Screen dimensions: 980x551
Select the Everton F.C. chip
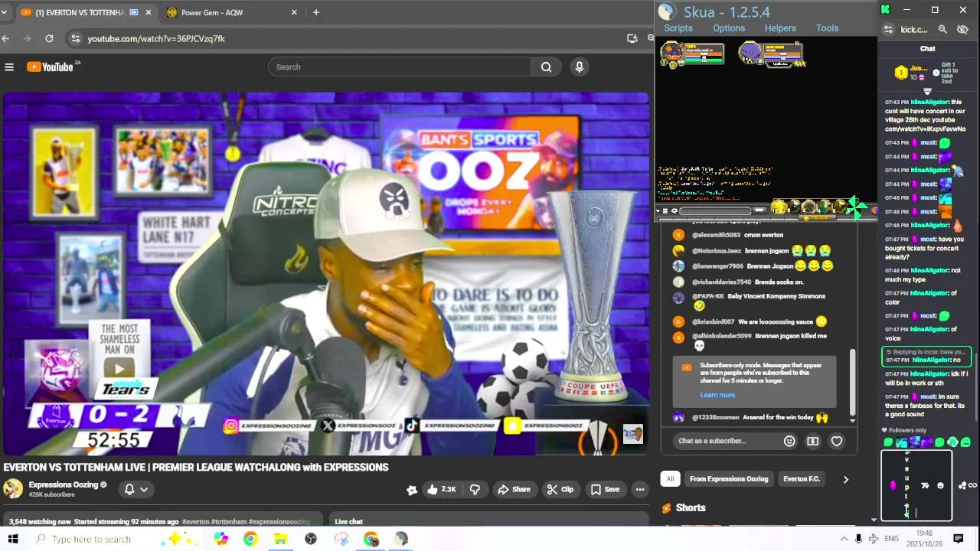(802, 479)
